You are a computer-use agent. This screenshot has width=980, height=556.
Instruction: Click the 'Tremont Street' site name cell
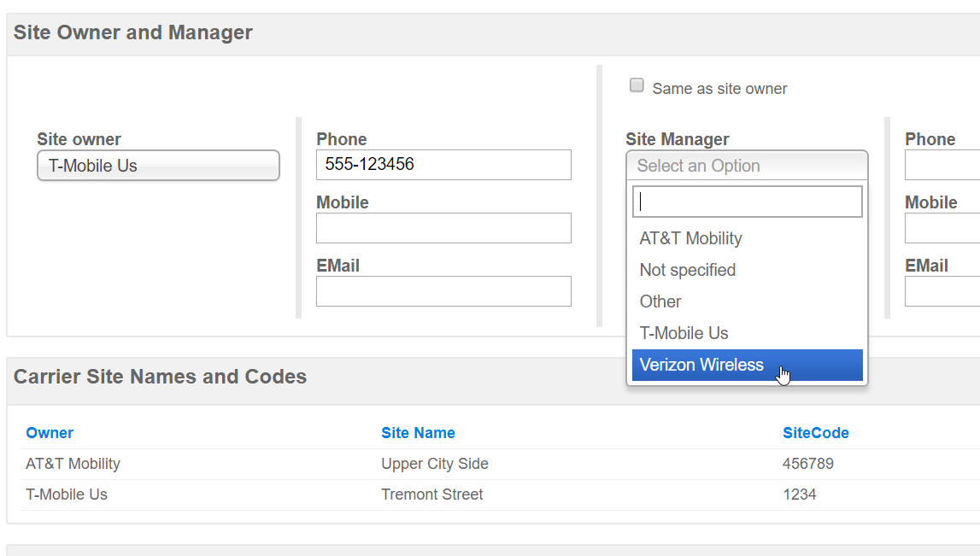pos(431,495)
